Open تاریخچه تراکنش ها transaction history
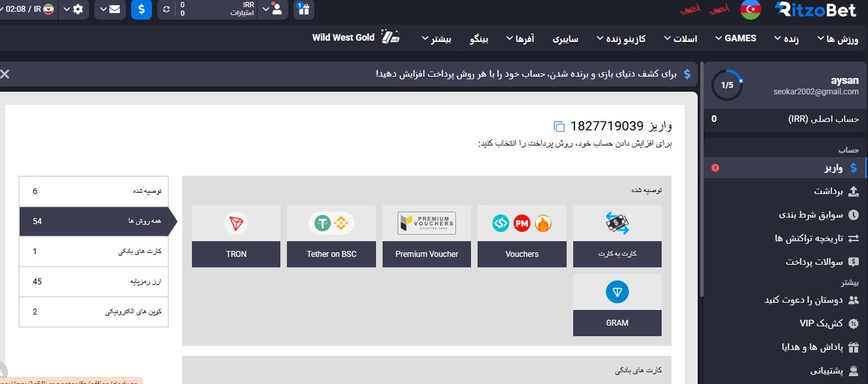The image size is (868, 384). point(785,238)
